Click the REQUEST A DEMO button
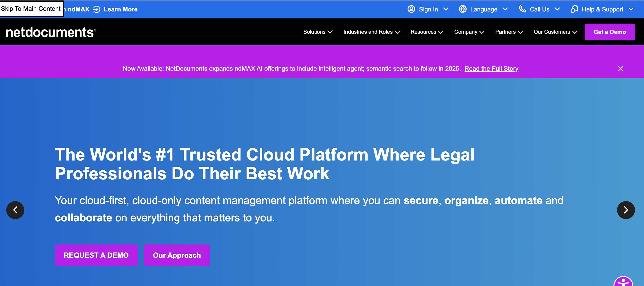 click(x=96, y=255)
